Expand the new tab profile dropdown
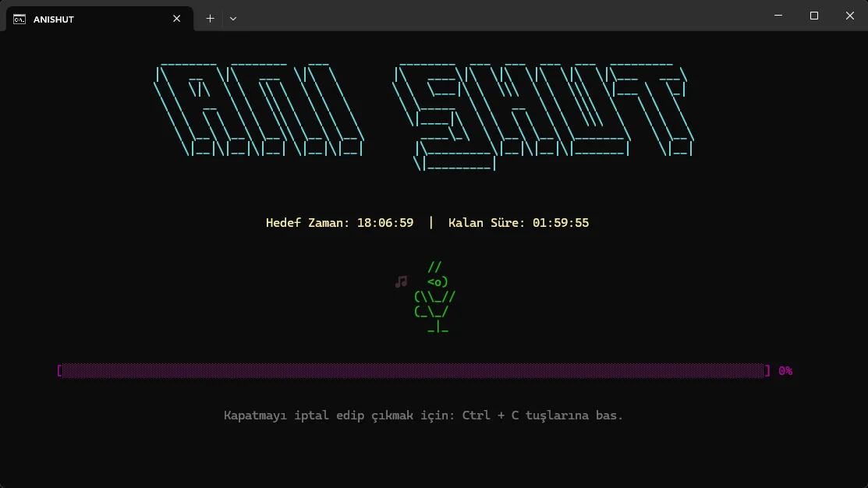The width and height of the screenshot is (868, 488). click(x=233, y=19)
